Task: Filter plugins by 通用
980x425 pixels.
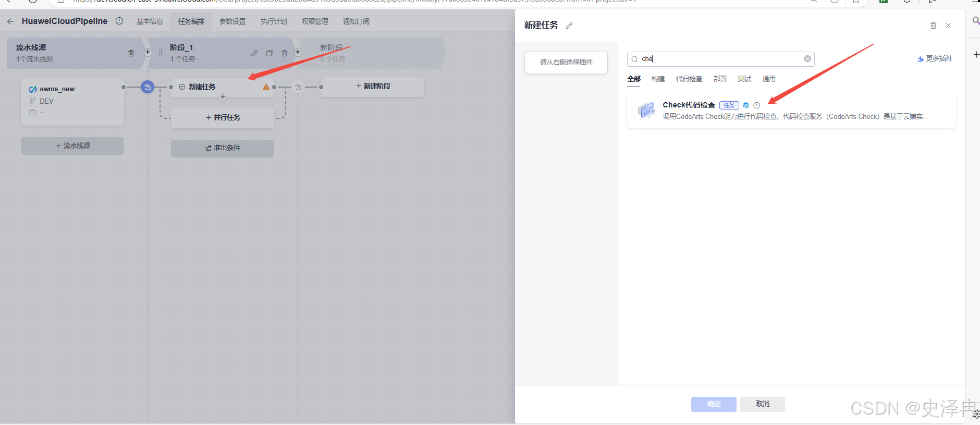Action: [769, 79]
